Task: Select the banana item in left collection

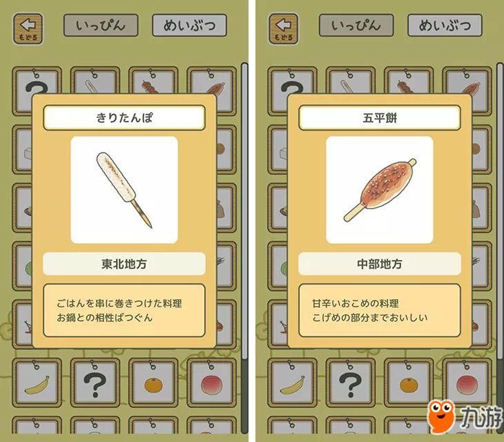Action: [37, 383]
